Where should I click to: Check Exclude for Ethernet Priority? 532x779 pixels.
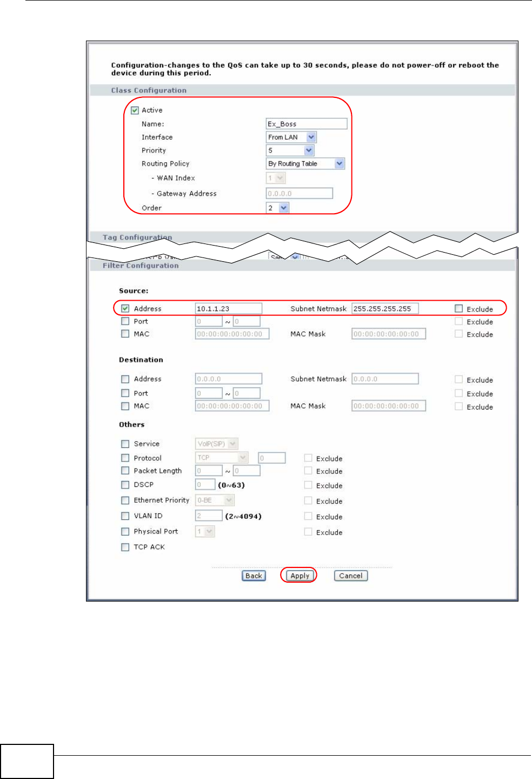[x=308, y=500]
